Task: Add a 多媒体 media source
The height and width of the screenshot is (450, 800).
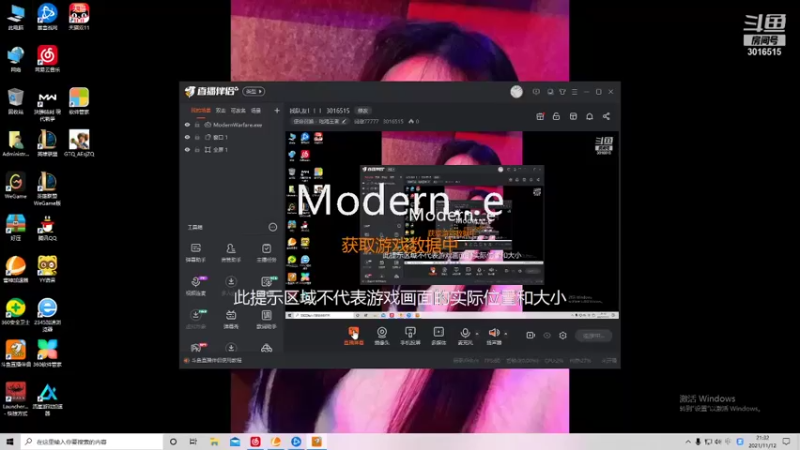Action: [x=439, y=336]
